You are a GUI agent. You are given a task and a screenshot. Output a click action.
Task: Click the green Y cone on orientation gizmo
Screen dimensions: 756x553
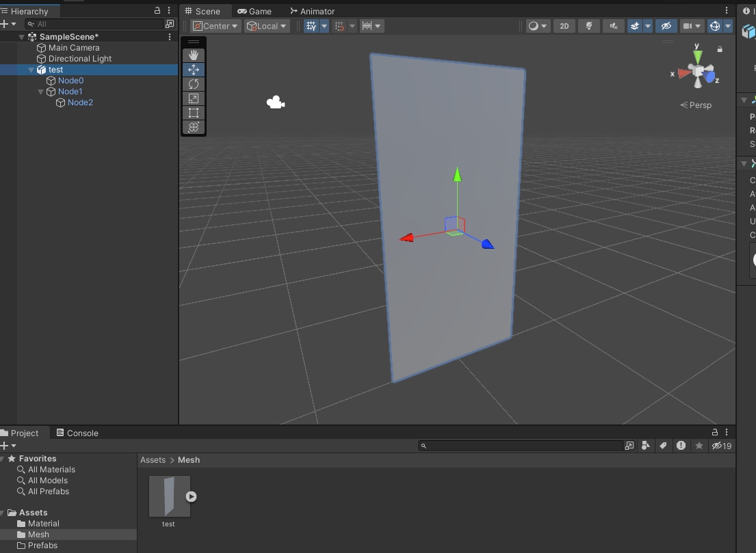pyautogui.click(x=697, y=57)
